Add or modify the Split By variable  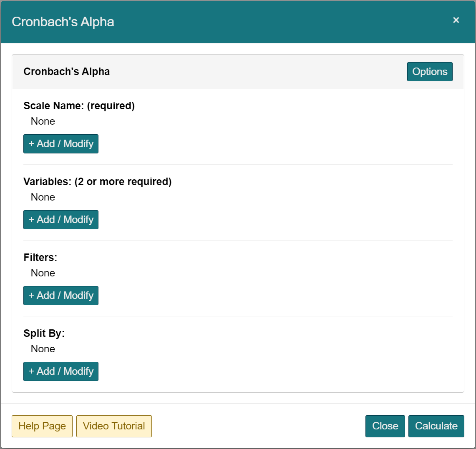(61, 371)
